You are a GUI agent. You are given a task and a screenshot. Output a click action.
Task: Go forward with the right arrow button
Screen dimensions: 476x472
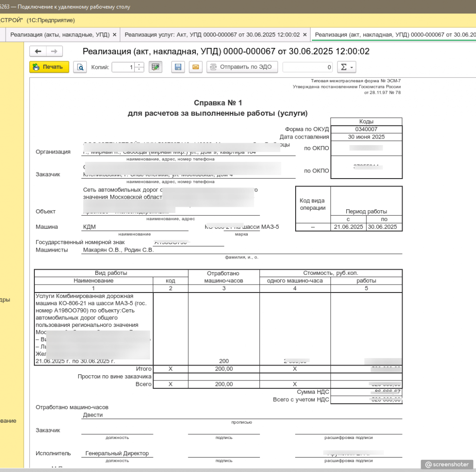point(54,51)
